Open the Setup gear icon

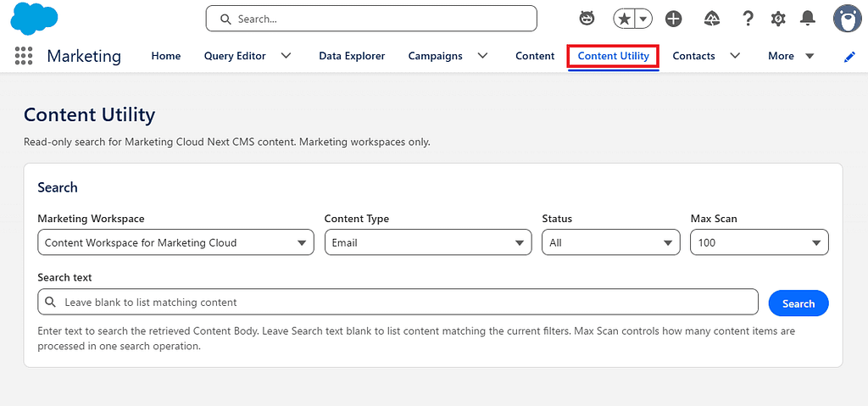click(778, 19)
